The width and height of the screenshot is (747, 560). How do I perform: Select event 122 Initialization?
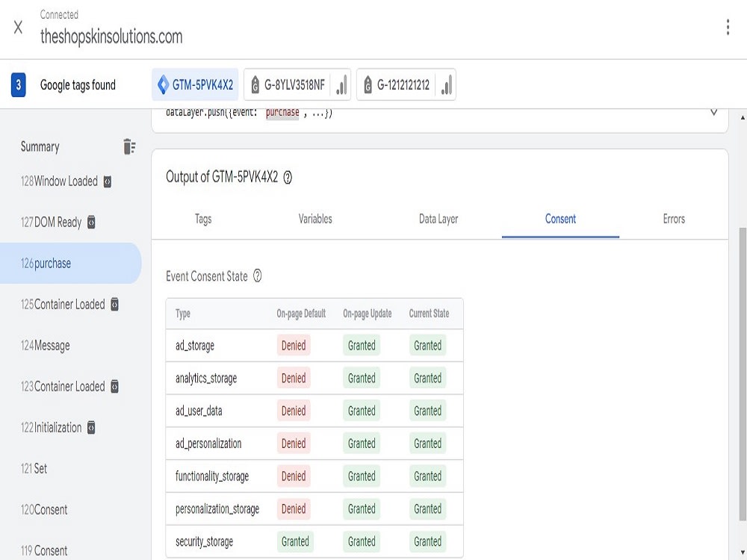click(58, 428)
